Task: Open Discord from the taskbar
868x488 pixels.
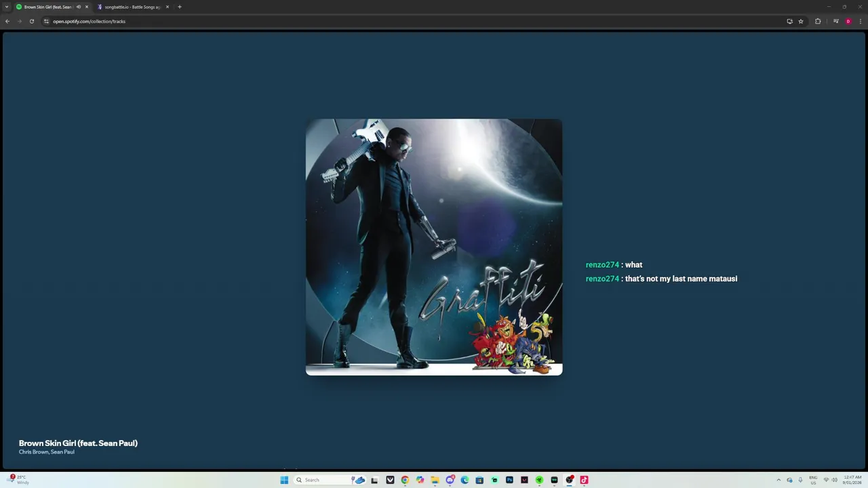Action: pyautogui.click(x=450, y=480)
